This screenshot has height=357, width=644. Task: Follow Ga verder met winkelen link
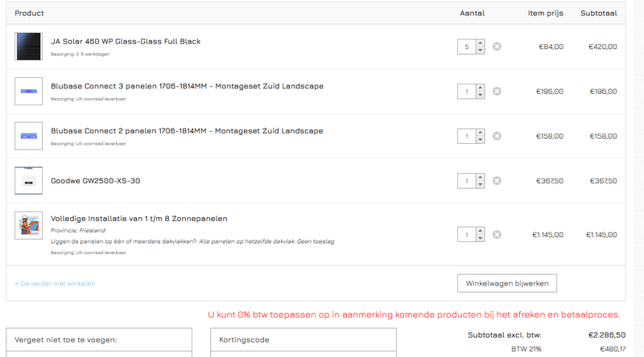tap(55, 284)
